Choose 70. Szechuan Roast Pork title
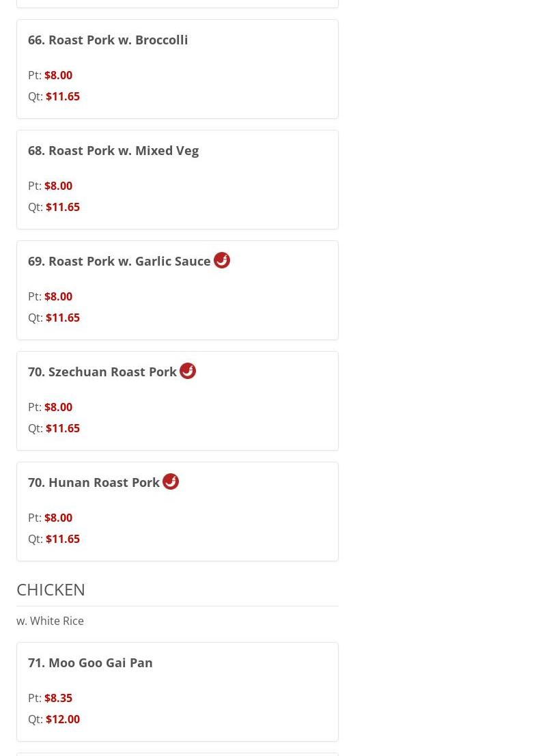Viewport: 536px width, 756px height. coord(102,372)
